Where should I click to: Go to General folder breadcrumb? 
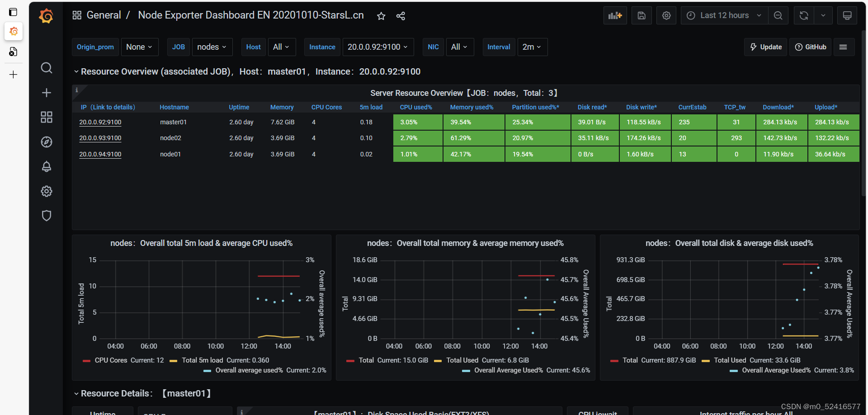click(104, 15)
